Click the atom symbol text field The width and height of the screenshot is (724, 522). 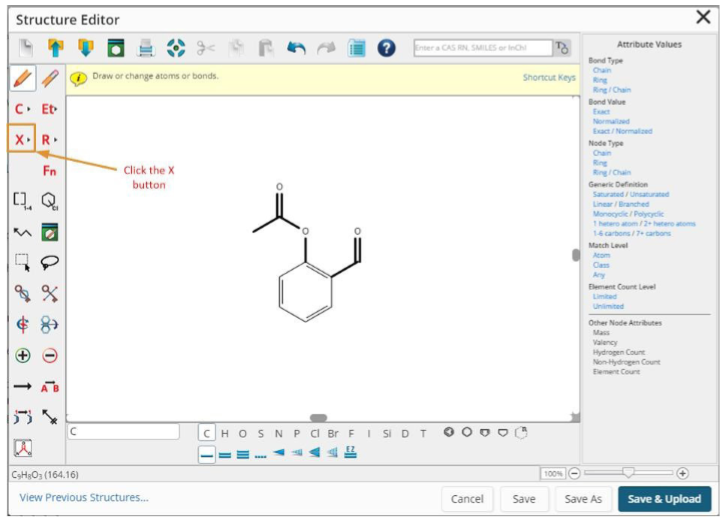tap(124, 432)
